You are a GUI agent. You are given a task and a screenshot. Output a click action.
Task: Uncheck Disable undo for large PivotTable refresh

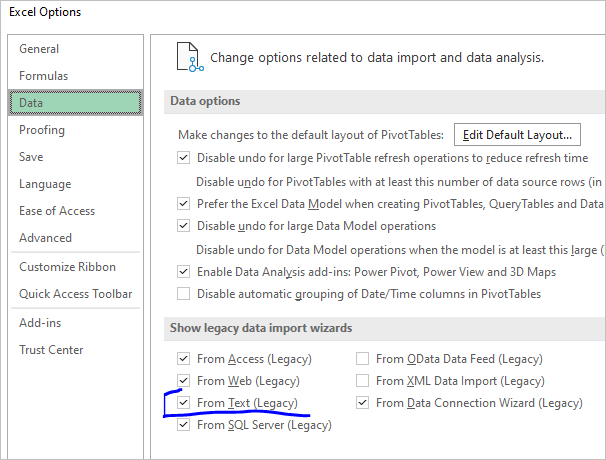click(x=183, y=158)
